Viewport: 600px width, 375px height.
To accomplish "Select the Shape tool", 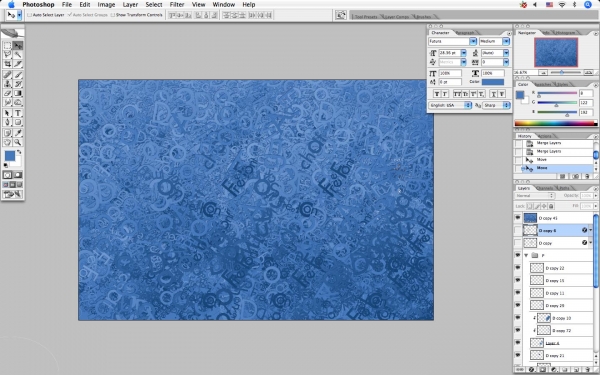I will coord(18,122).
